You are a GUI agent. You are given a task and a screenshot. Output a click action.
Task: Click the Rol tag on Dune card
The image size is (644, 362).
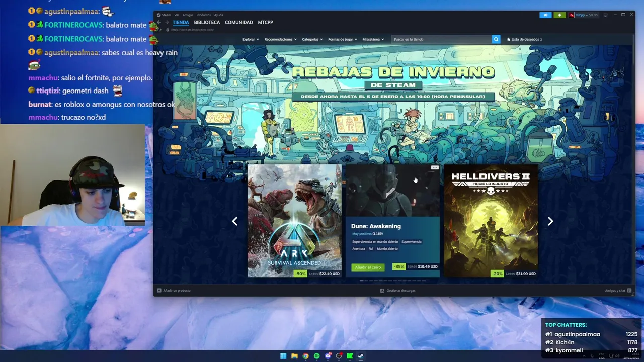pos(371,249)
